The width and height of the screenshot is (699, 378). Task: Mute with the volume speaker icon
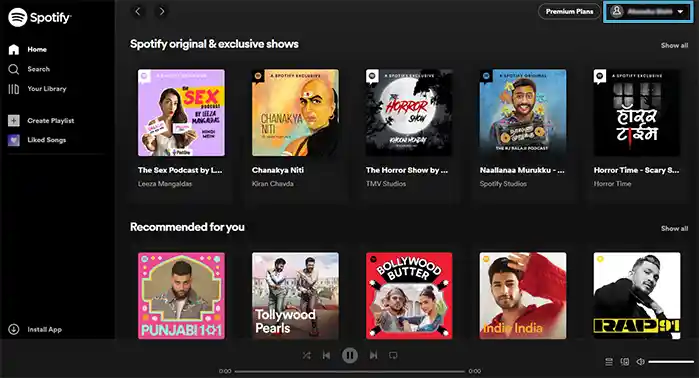[x=640, y=362]
